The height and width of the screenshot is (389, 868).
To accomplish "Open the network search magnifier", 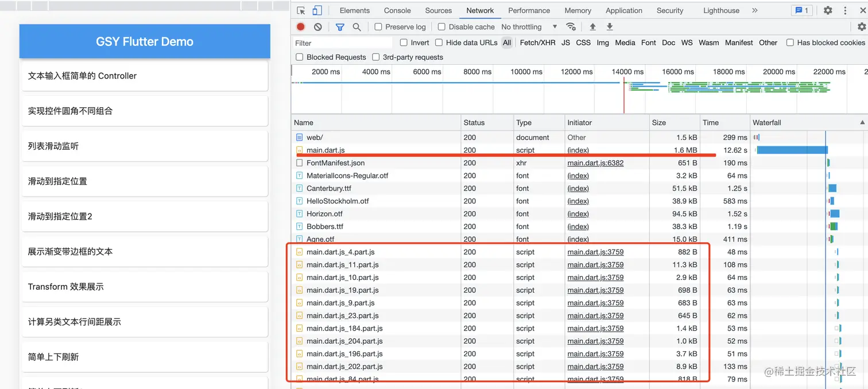I will (357, 26).
